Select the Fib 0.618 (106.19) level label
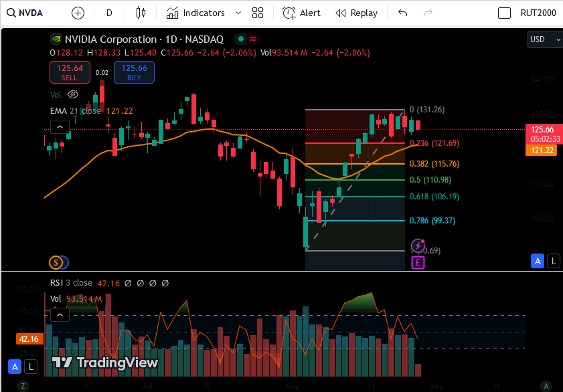Viewport: 563px width, 392px height. coord(434,196)
